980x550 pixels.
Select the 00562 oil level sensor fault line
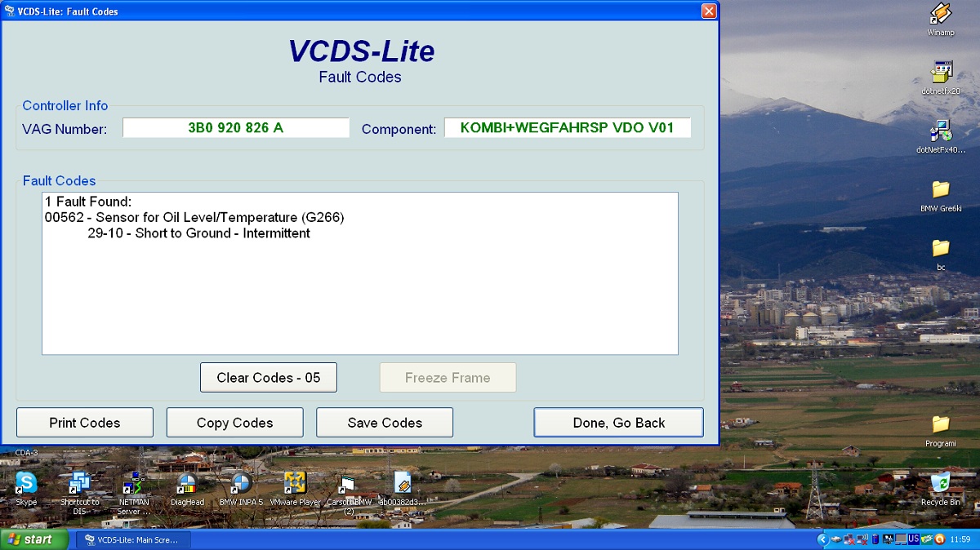coord(194,217)
